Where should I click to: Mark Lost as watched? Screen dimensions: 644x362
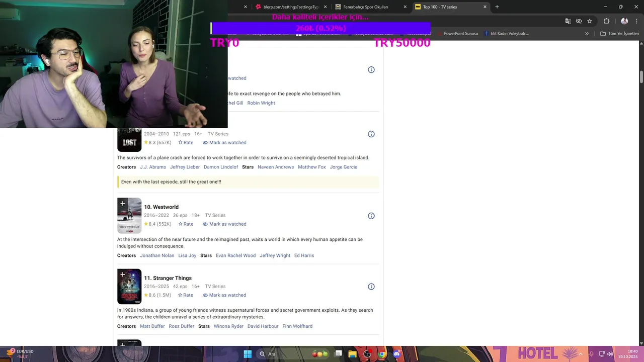[x=224, y=143]
